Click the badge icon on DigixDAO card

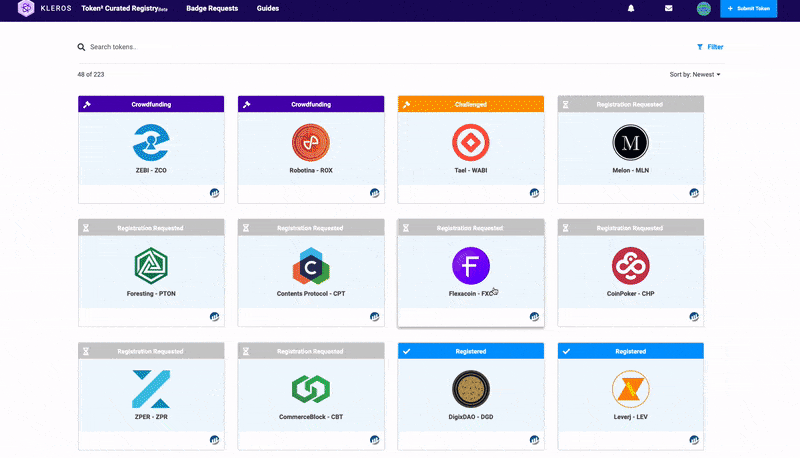pyautogui.click(x=534, y=440)
